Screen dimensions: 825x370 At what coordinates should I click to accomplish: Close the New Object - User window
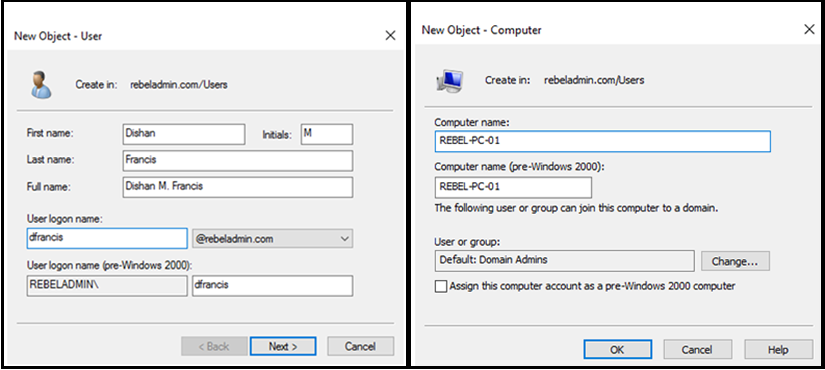(390, 35)
